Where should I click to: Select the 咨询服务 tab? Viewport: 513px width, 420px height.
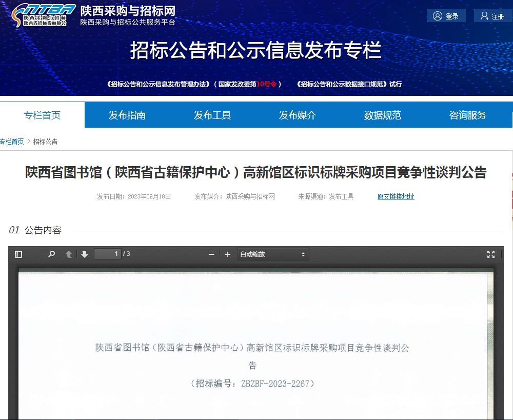(x=467, y=115)
